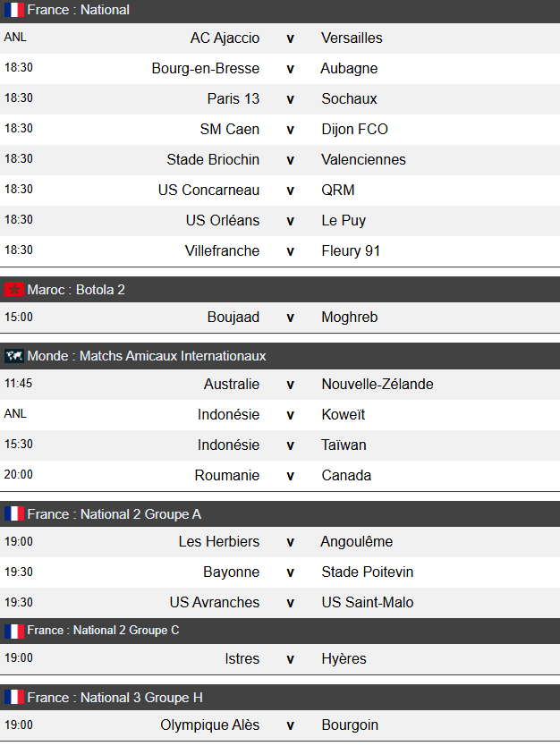The width and height of the screenshot is (560, 746).
Task: Select the Olympique Alès team name
Action: tap(210, 725)
